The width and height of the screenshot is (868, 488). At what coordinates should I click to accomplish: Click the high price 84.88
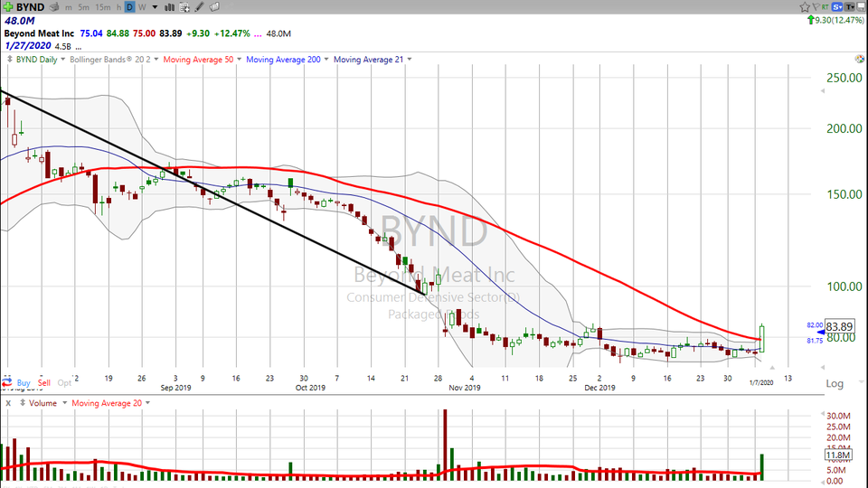coord(118,33)
